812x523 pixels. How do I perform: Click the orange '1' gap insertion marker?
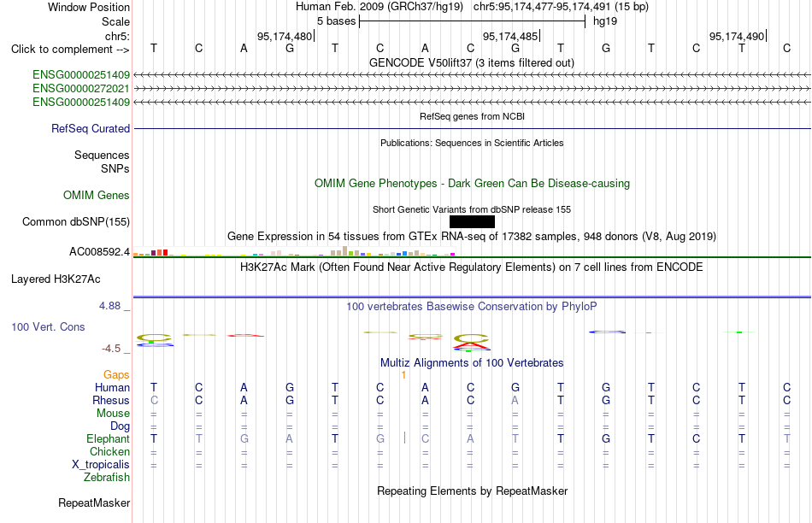click(403, 375)
